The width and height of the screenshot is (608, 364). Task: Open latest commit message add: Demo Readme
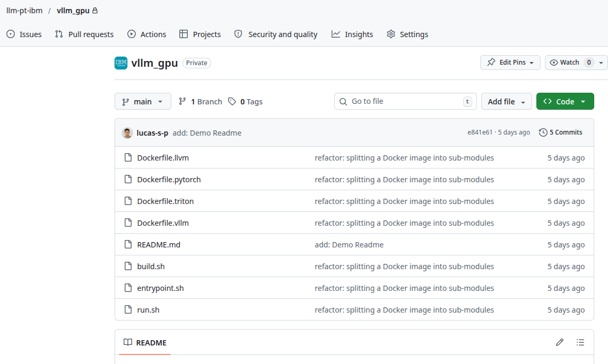[207, 133]
